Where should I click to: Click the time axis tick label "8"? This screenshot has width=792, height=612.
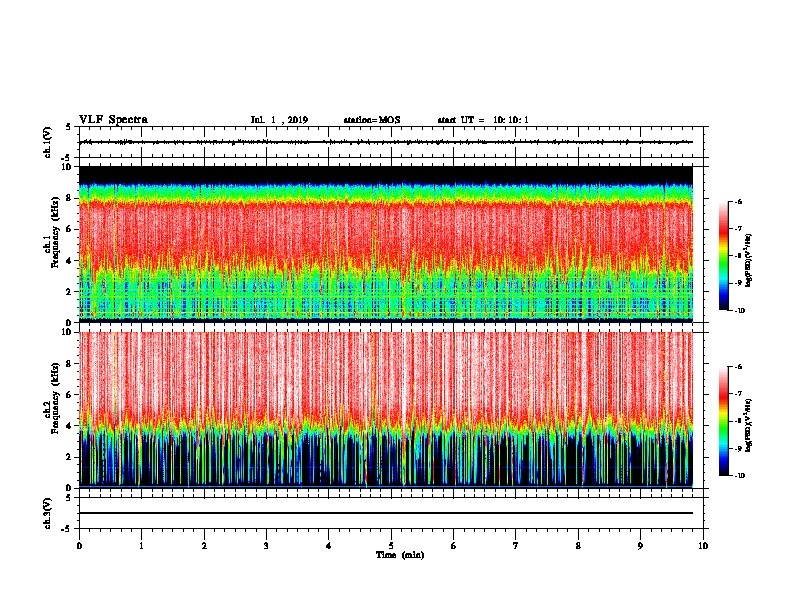pyautogui.click(x=578, y=546)
